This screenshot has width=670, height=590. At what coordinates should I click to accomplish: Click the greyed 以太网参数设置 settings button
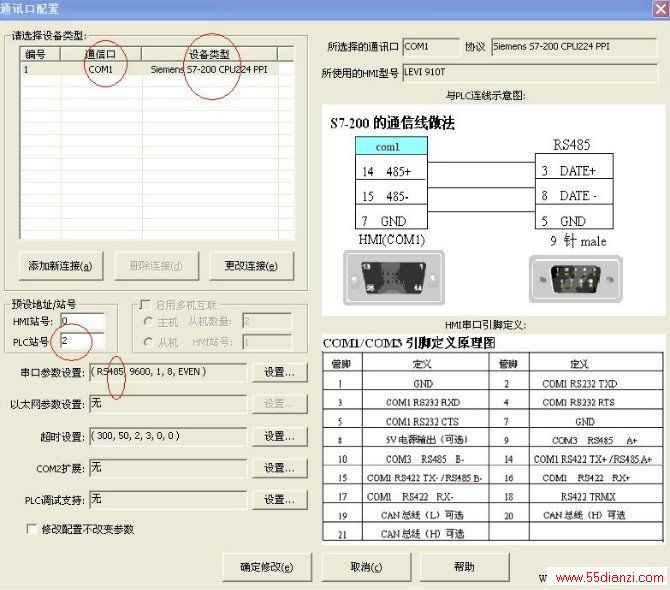click(x=279, y=404)
